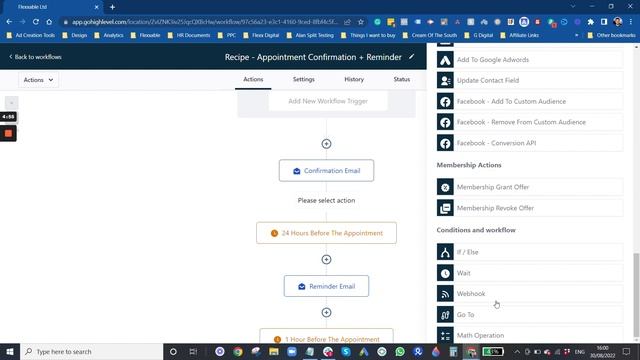This screenshot has height=360, width=640.
Task: Choose Facebook Add To Custom Audience icon
Action: tap(445, 101)
